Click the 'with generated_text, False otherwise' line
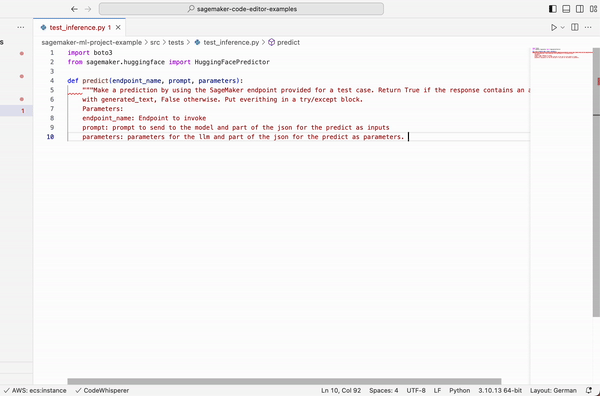Image resolution: width=600 pixels, height=396 pixels. click(x=222, y=99)
